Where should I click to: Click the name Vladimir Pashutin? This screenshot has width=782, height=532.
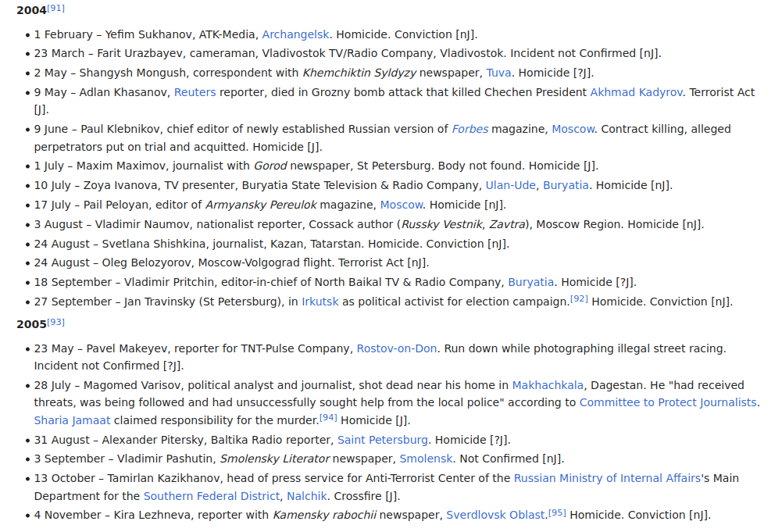(165, 459)
